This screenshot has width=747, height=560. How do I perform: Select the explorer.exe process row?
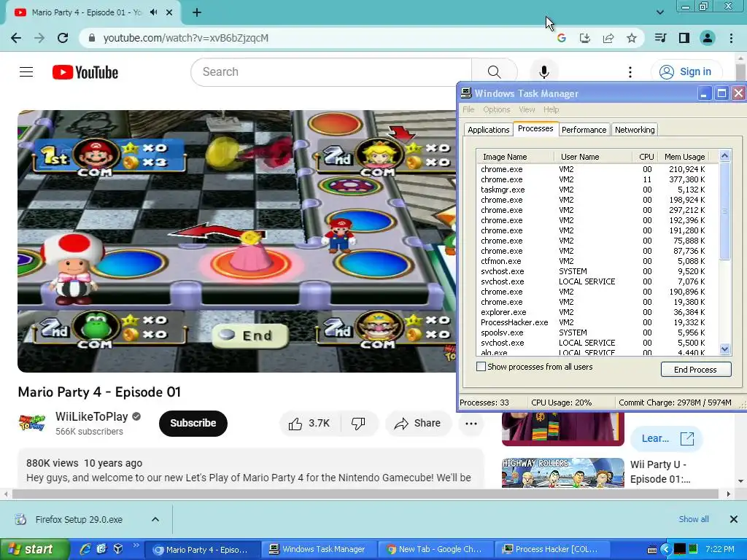(x=597, y=312)
